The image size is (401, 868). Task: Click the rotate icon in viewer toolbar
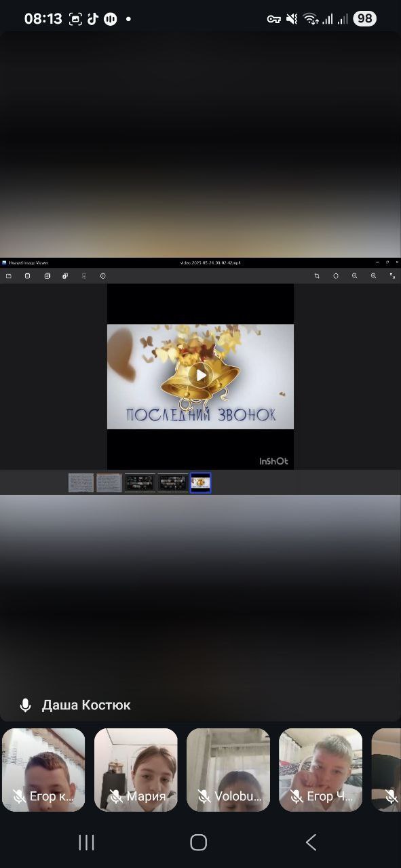pos(336,276)
